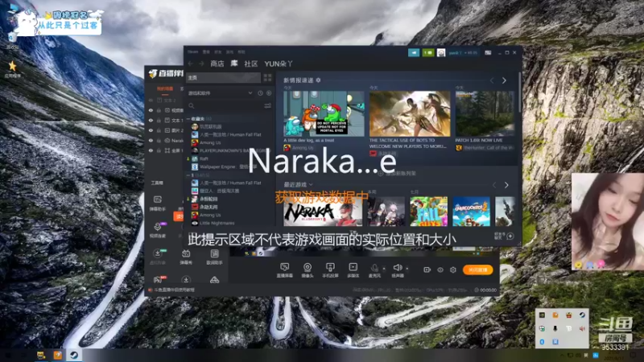Click the 扬声器 speaker icon
Screen dimensions: 644x362
point(397,269)
